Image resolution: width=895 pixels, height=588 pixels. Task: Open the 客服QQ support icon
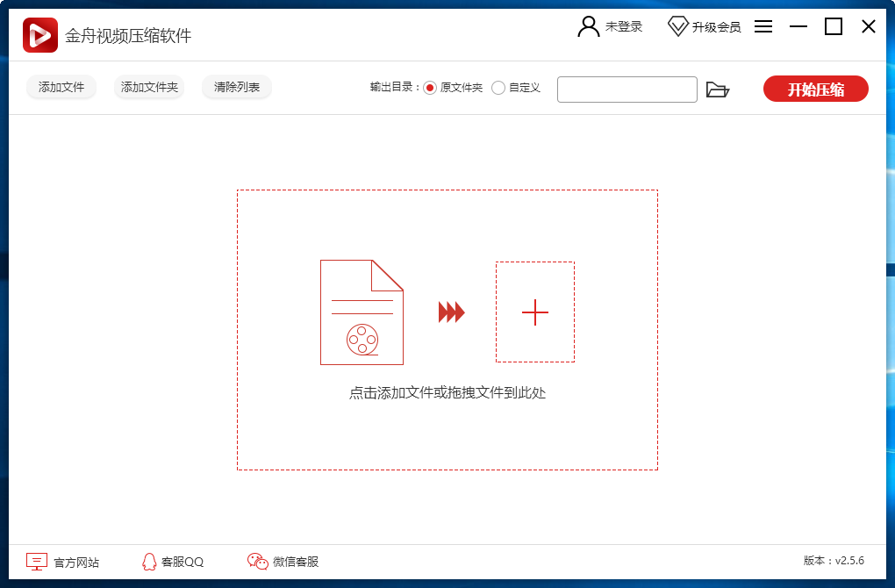click(148, 560)
